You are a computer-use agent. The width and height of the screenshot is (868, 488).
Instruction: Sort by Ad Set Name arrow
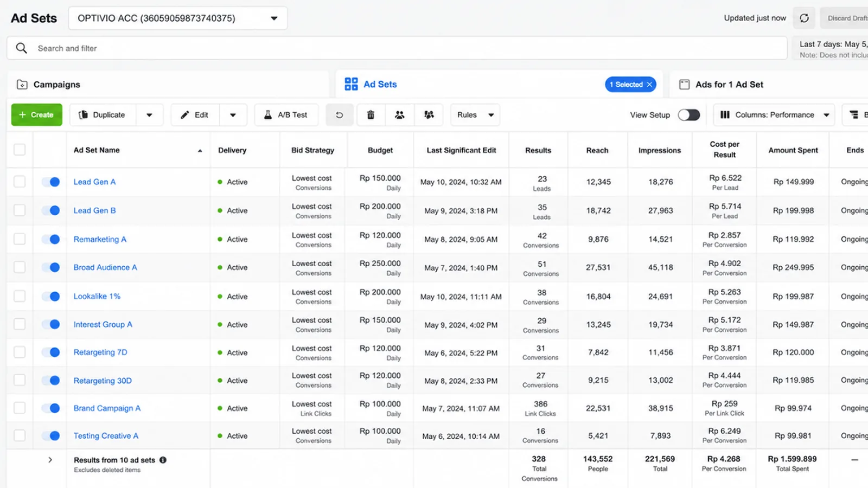click(x=200, y=151)
